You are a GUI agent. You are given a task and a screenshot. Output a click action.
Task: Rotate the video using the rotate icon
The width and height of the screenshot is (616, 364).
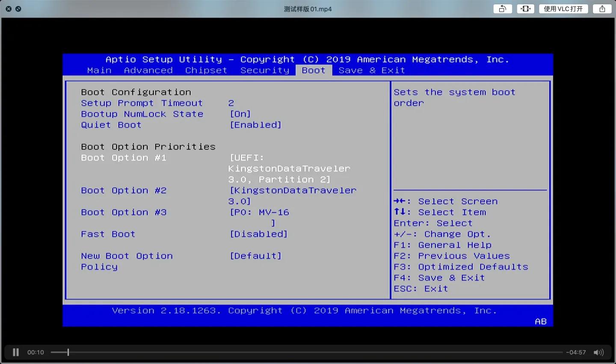(503, 9)
